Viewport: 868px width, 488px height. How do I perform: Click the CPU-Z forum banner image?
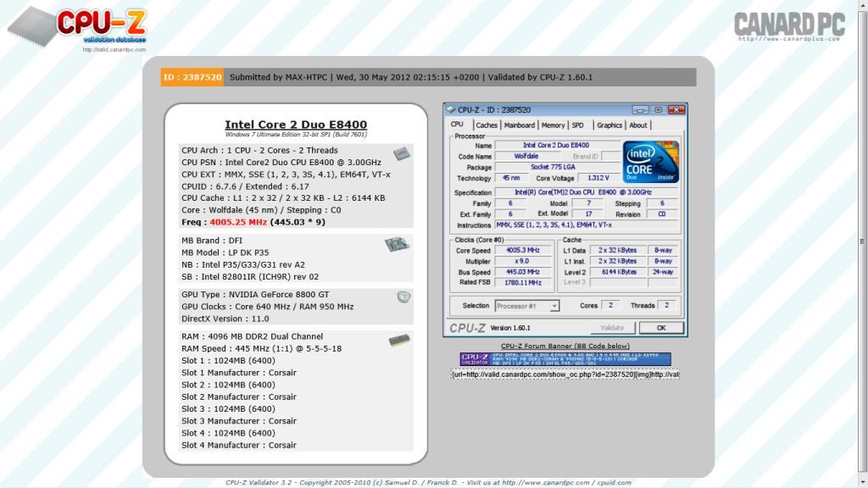[x=565, y=359]
